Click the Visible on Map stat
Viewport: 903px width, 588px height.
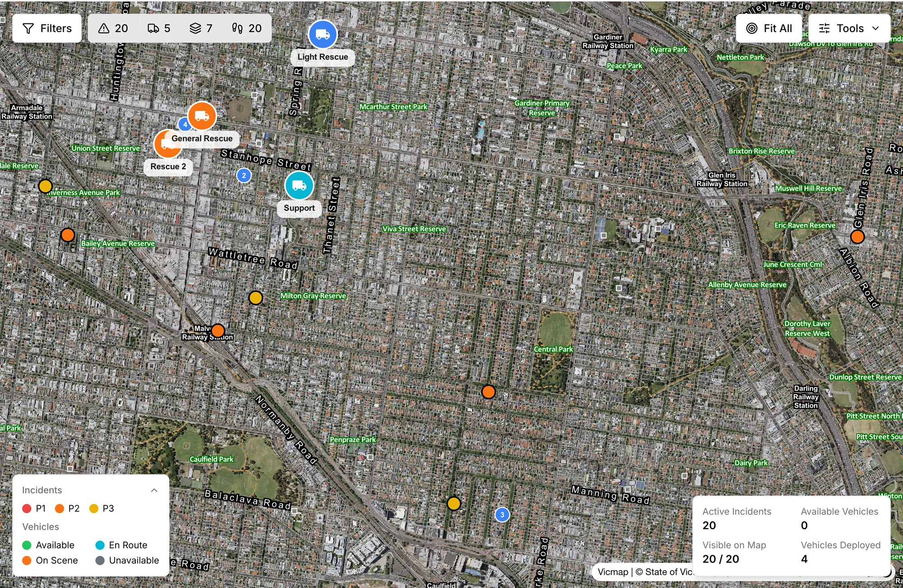click(x=734, y=552)
